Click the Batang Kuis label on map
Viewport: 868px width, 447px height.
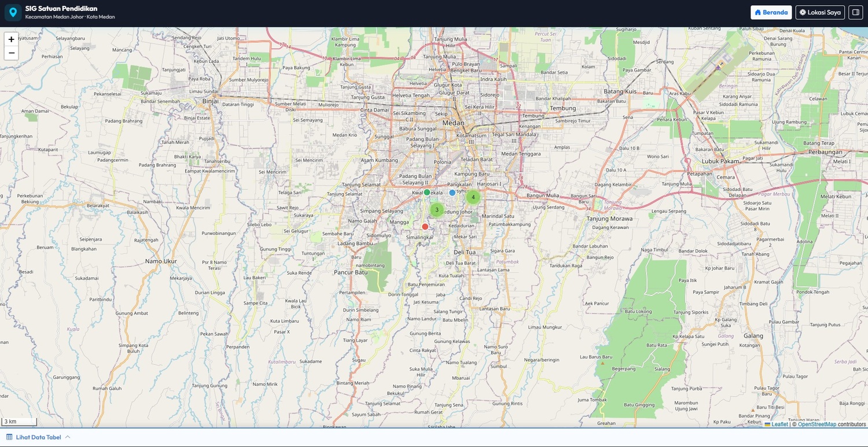[x=620, y=92]
